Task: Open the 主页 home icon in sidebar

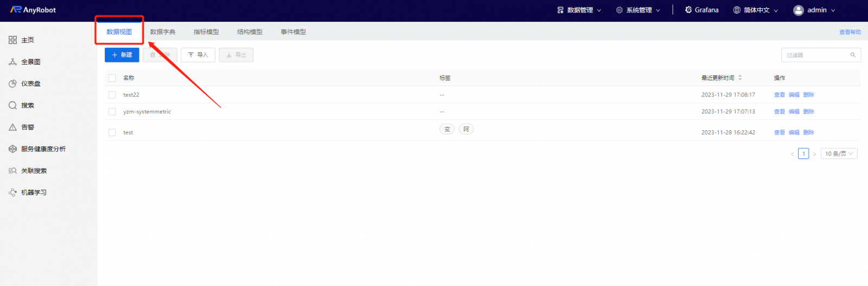Action: coord(12,40)
